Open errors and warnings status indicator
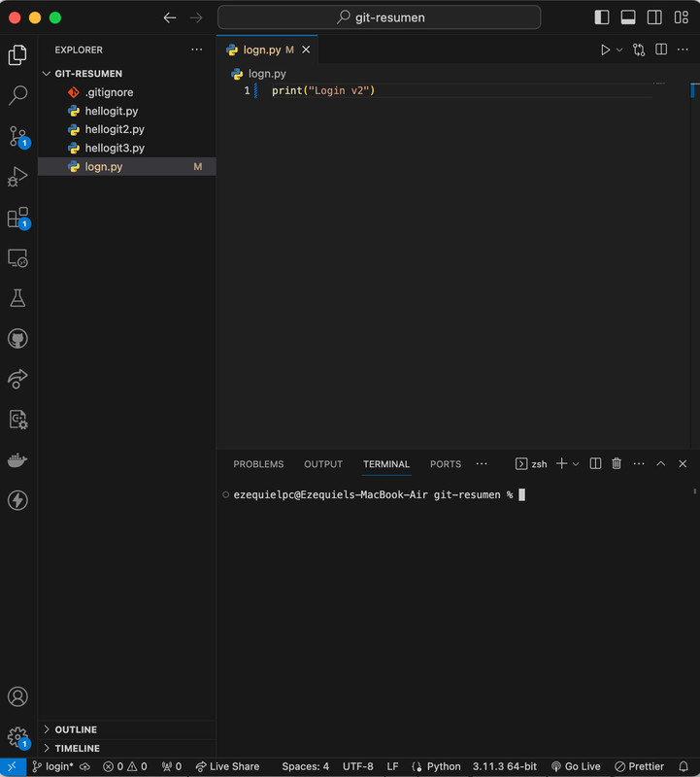Image resolution: width=700 pixels, height=777 pixels. pos(125,766)
